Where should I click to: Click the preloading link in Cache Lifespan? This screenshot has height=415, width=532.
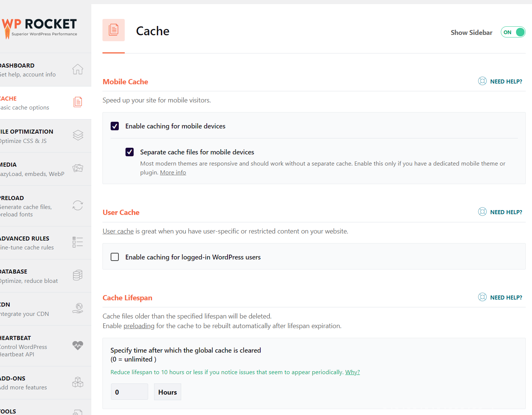139,326
